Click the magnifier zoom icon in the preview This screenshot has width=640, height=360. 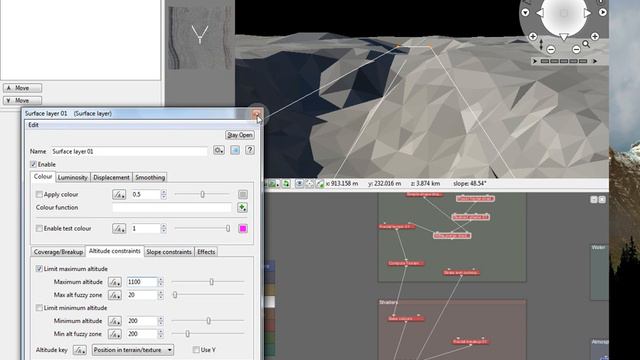(587, 44)
